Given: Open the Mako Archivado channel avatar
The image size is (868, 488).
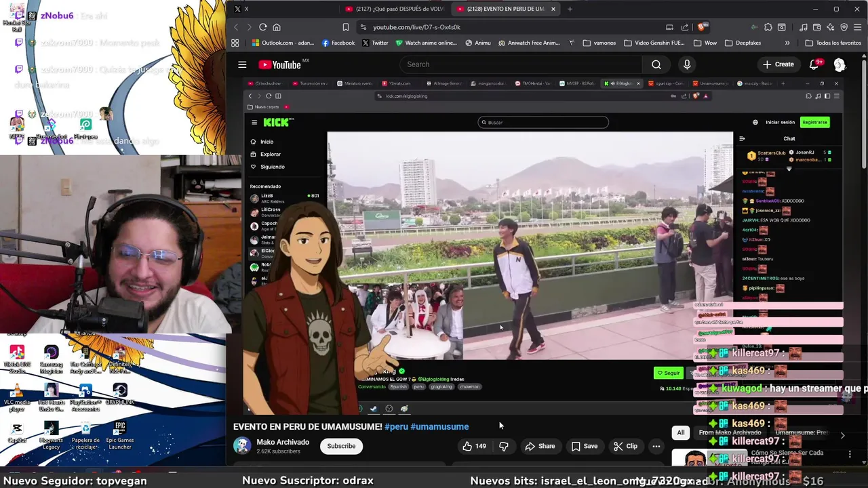Looking at the screenshot, I should tap(242, 446).
